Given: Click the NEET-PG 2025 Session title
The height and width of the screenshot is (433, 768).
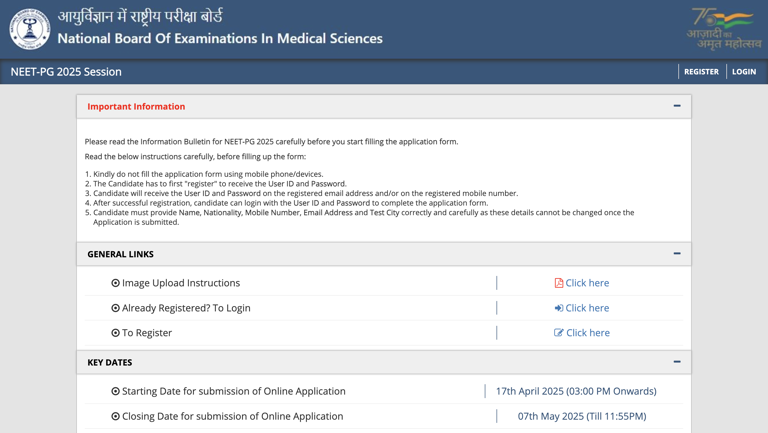Looking at the screenshot, I should [x=66, y=72].
